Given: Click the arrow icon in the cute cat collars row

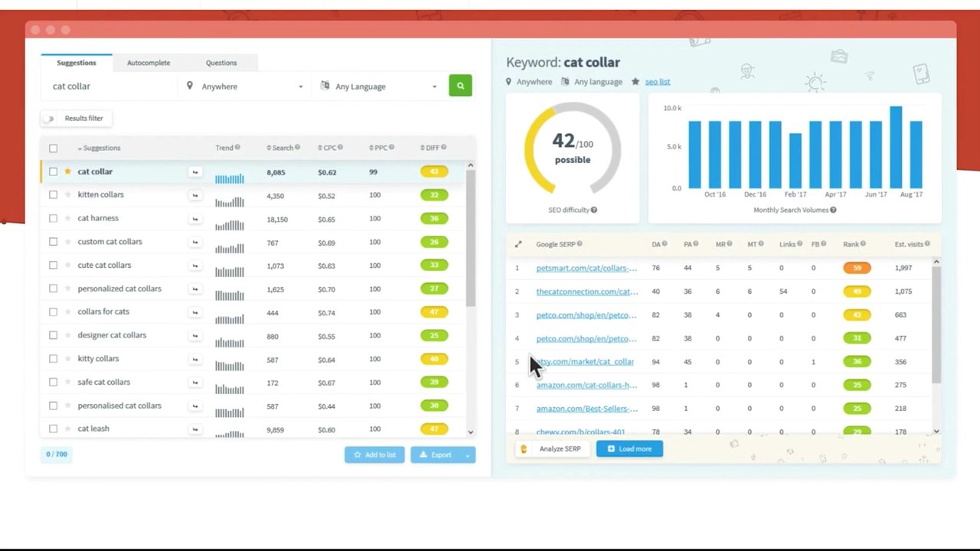Looking at the screenshot, I should (x=195, y=266).
